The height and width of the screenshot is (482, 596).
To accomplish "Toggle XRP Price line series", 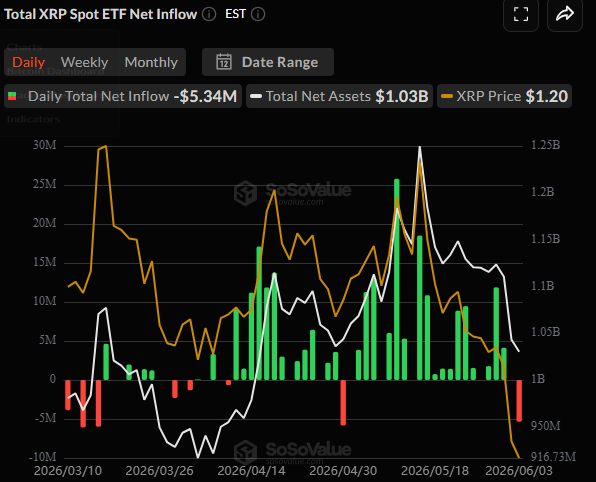I will point(504,96).
